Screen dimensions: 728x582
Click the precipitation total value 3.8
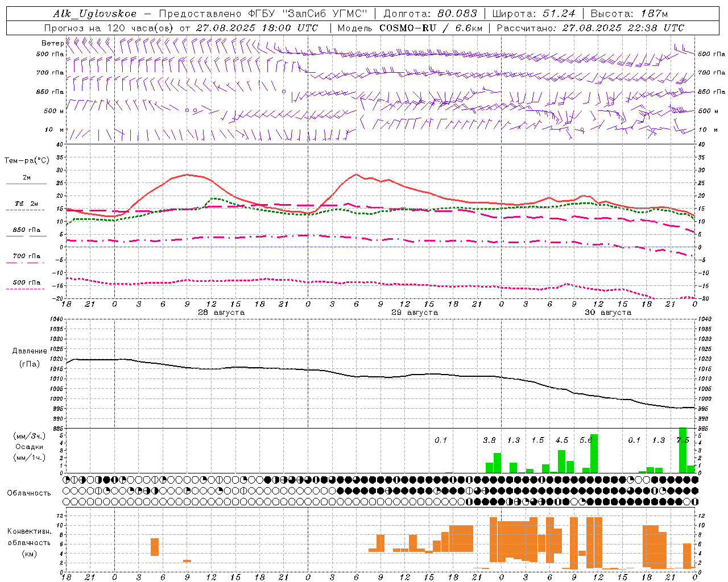(x=489, y=440)
